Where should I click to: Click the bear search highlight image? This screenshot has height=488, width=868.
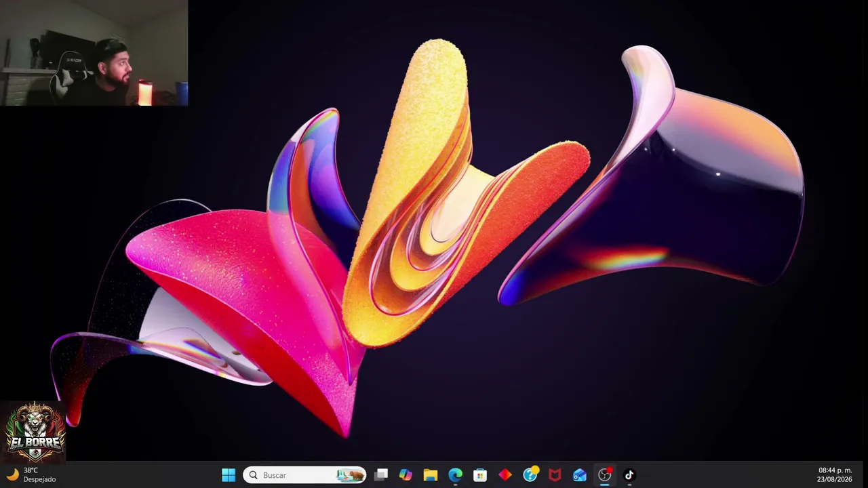351,475
